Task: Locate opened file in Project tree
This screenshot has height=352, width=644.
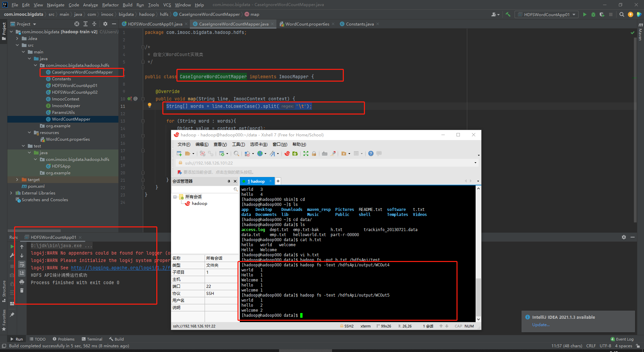Action: (x=77, y=24)
